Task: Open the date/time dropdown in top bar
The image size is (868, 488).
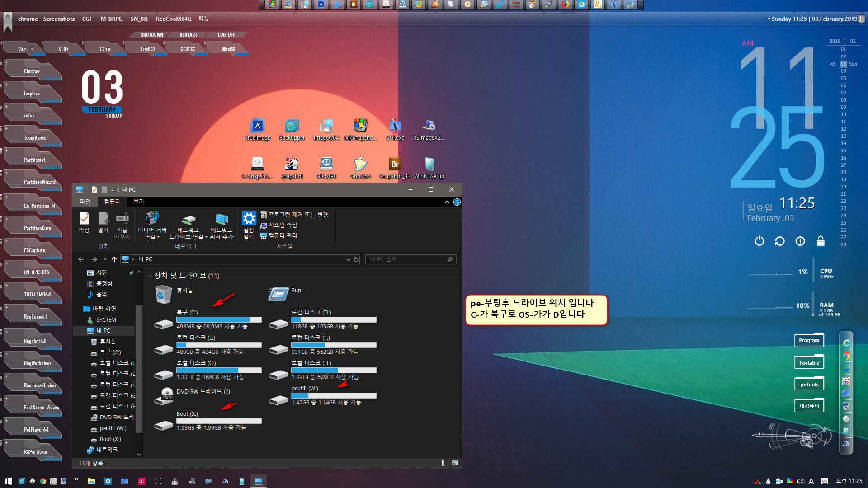Action: pyautogui.click(x=769, y=19)
